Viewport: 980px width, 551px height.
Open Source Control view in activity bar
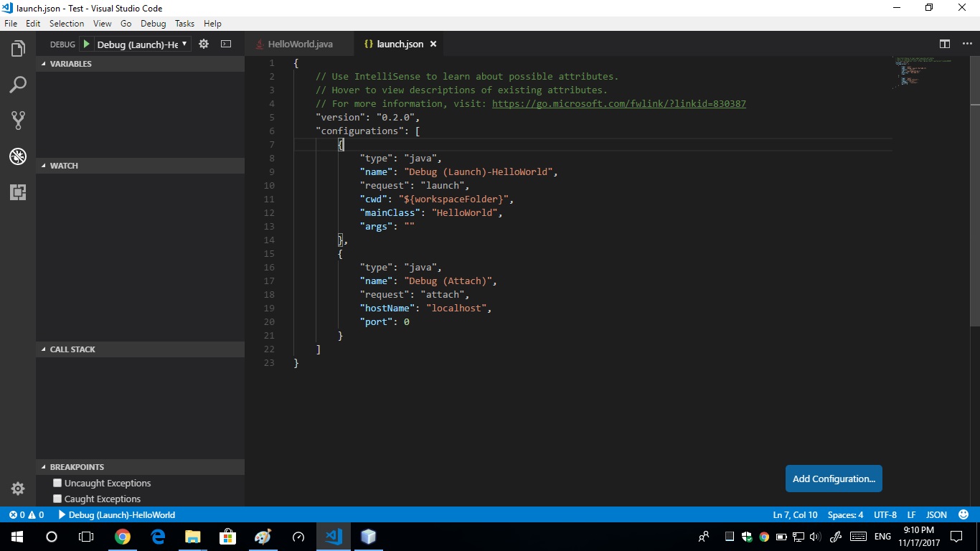tap(18, 121)
